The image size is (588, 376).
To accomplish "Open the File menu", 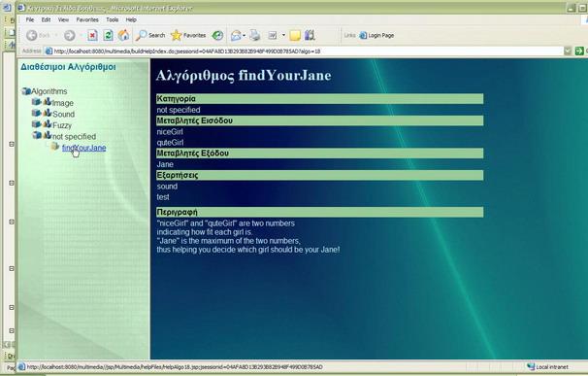I will [30, 19].
